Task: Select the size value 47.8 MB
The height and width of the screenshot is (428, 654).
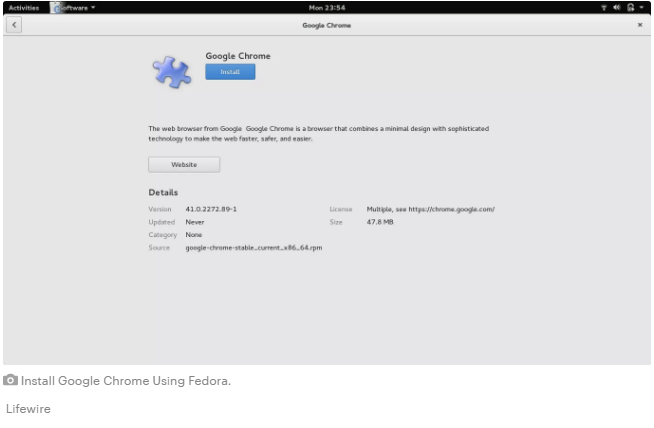Action: tap(380, 222)
